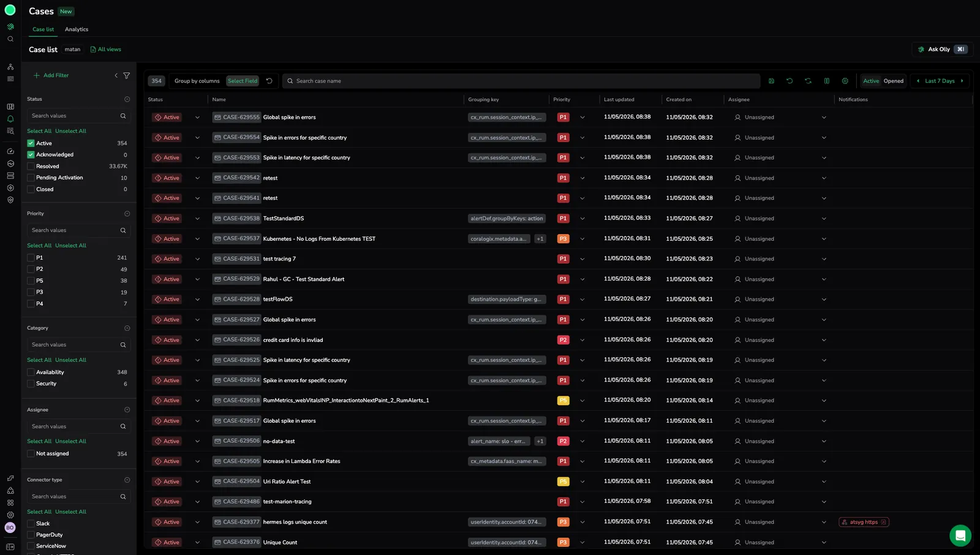Image resolution: width=980 pixels, height=555 pixels.
Task: Switch to the Analytics tab
Action: (x=77, y=29)
